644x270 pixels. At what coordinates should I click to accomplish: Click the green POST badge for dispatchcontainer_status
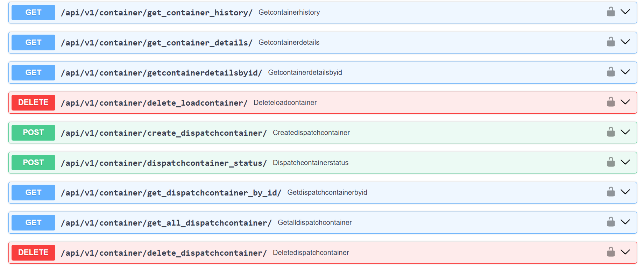33,163
